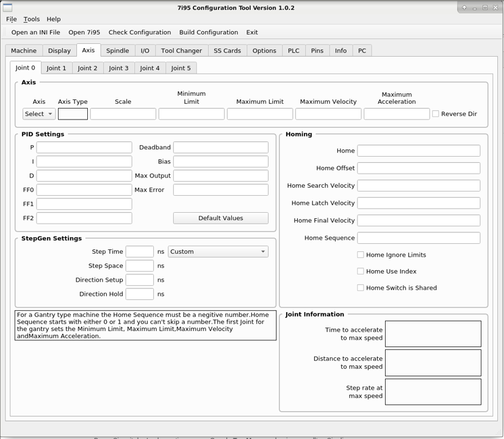Click the I gain input field
This screenshot has width=504, height=439.
point(84,162)
